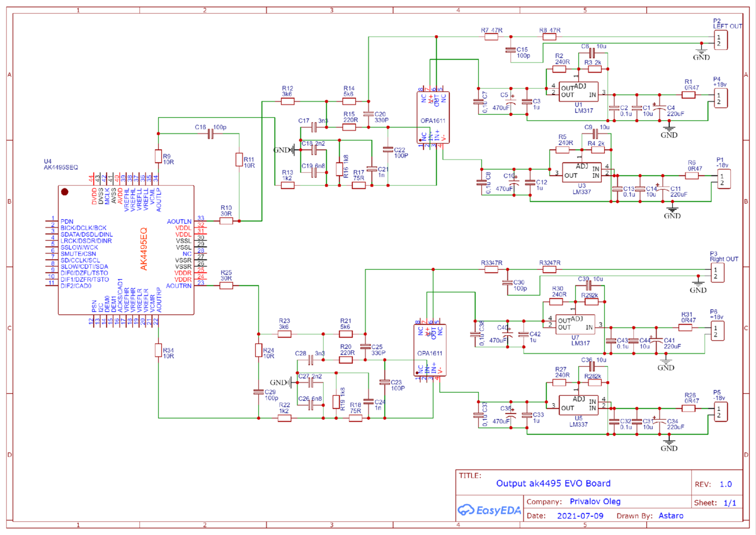Screen dimensions: 756x535
Task: Select resistor R7 47R
Action: coord(492,37)
